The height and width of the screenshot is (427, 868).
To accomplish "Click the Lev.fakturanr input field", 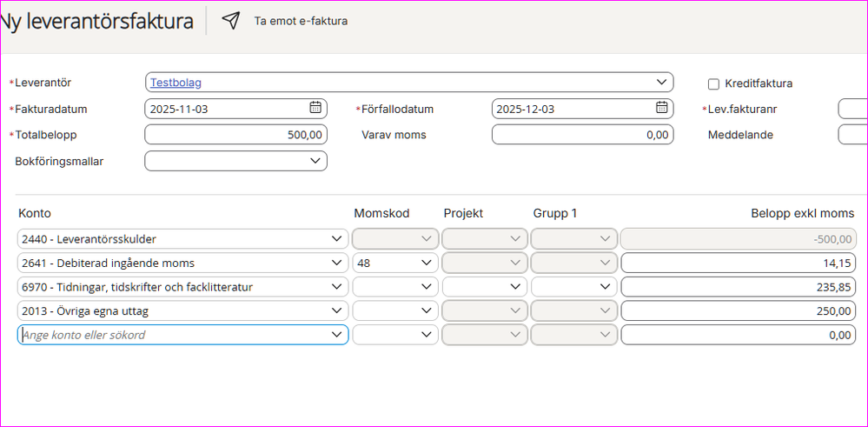I will (x=853, y=109).
